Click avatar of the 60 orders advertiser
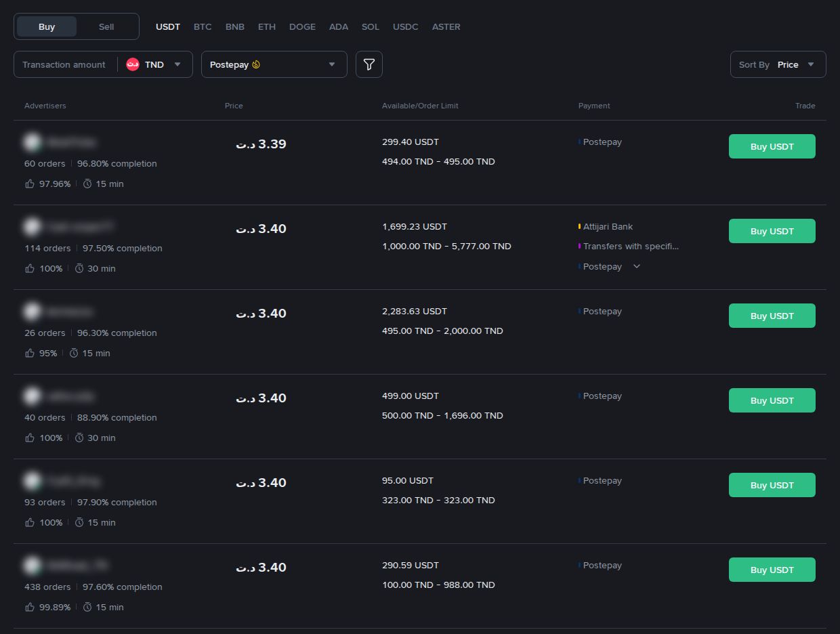The height and width of the screenshot is (634, 840). point(32,142)
